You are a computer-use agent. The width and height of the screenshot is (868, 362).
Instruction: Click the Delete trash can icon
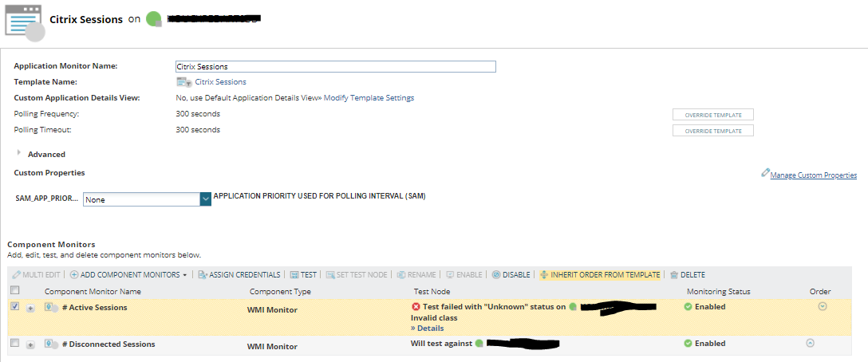pyautogui.click(x=673, y=274)
